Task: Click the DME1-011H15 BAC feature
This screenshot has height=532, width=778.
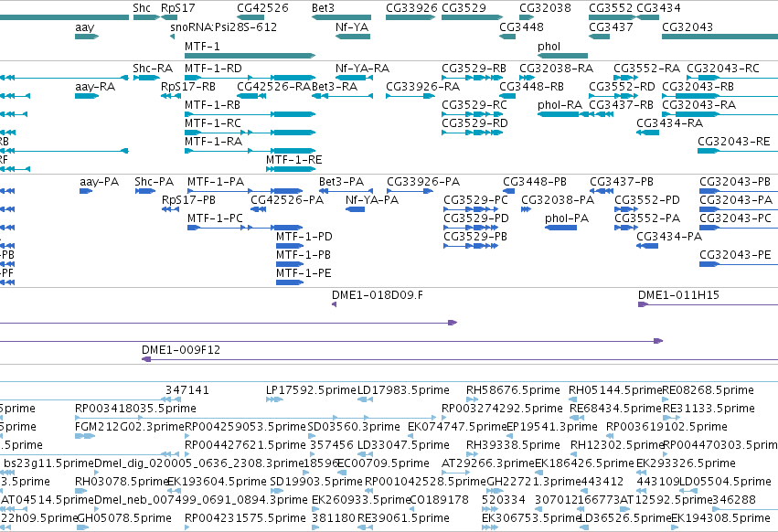Action: tap(708, 304)
